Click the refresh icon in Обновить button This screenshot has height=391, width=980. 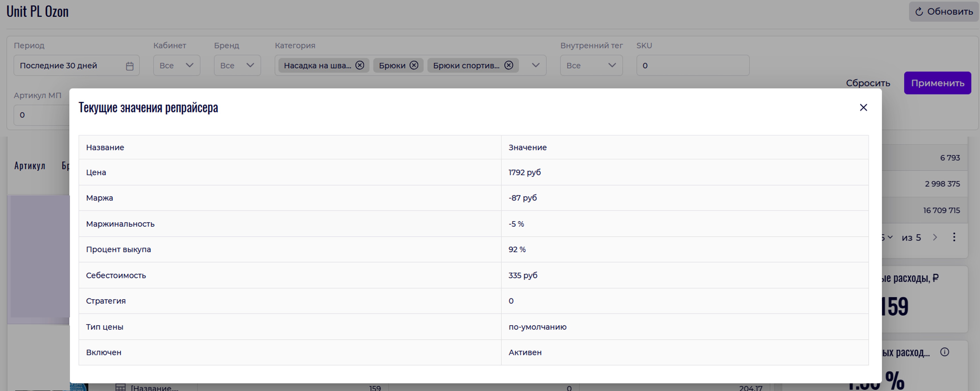pos(919,12)
